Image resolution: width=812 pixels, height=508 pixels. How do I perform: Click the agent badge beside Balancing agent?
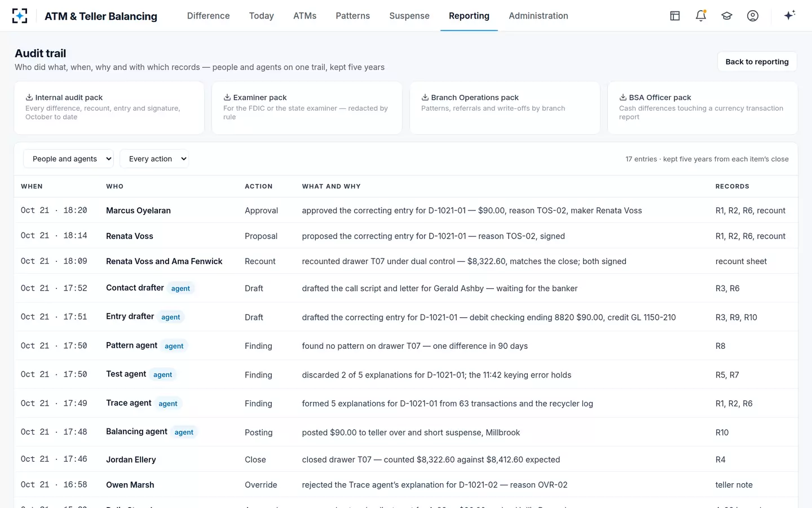pos(184,432)
